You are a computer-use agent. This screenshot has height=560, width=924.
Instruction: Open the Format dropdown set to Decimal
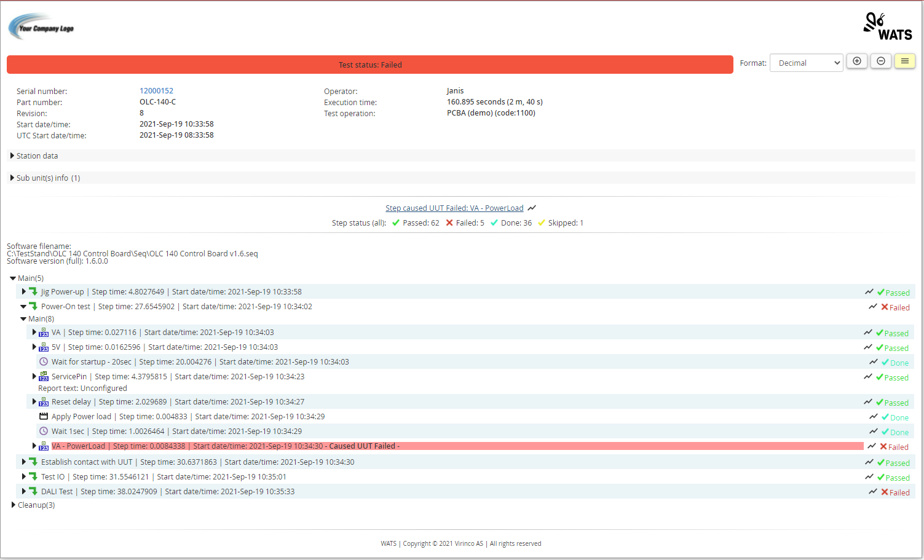tap(806, 63)
